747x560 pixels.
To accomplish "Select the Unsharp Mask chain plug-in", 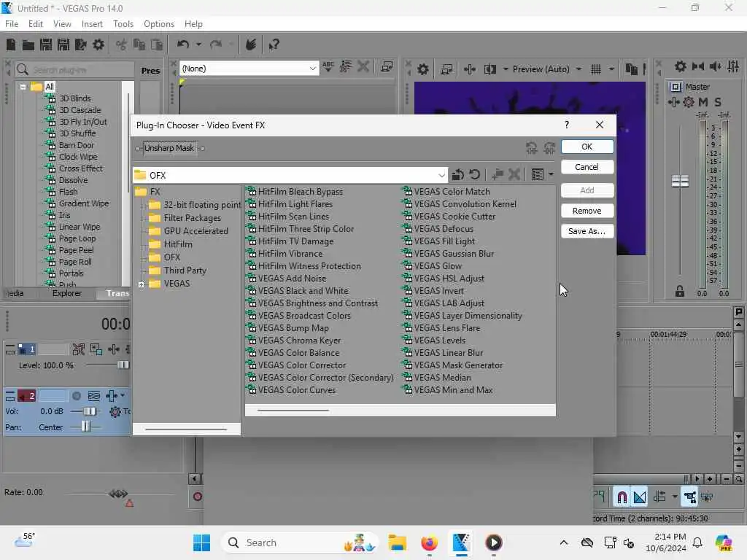I will click(x=169, y=148).
